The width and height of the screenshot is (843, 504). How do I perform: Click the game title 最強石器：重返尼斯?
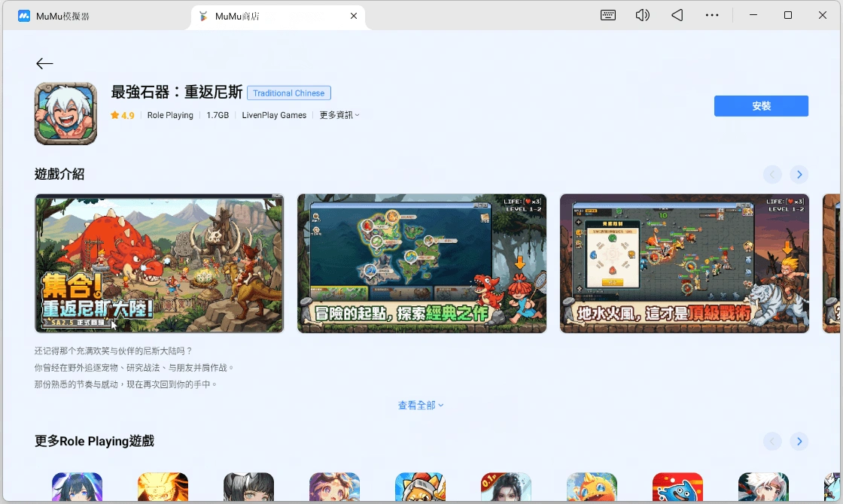point(176,93)
